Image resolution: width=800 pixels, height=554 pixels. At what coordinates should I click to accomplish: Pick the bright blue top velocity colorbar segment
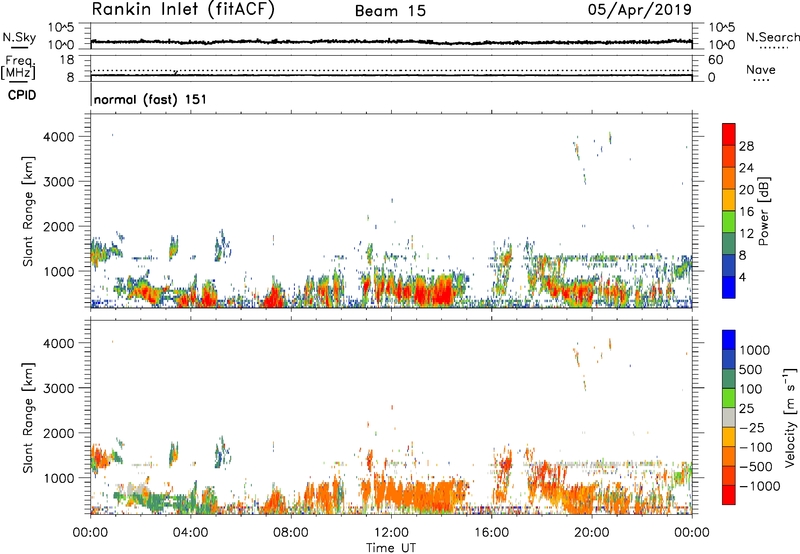click(x=729, y=340)
